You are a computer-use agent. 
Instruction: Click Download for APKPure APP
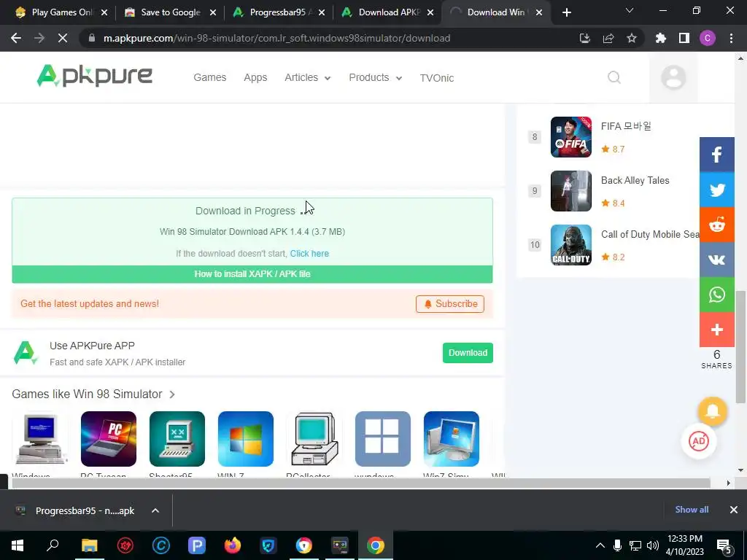(x=468, y=353)
